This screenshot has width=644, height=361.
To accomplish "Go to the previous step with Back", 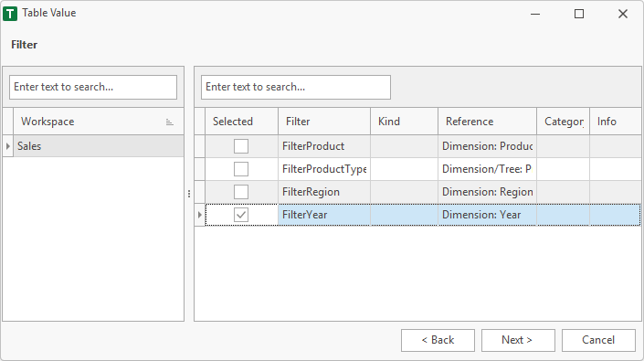I will tap(438, 340).
